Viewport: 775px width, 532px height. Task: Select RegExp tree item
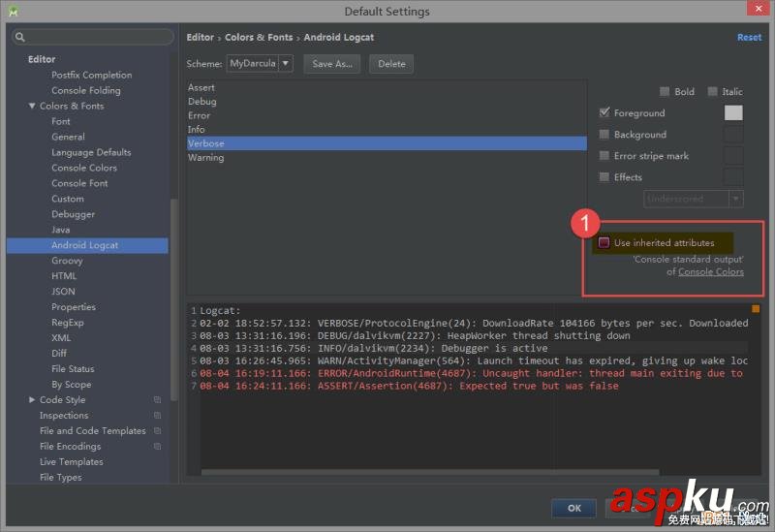tap(68, 323)
